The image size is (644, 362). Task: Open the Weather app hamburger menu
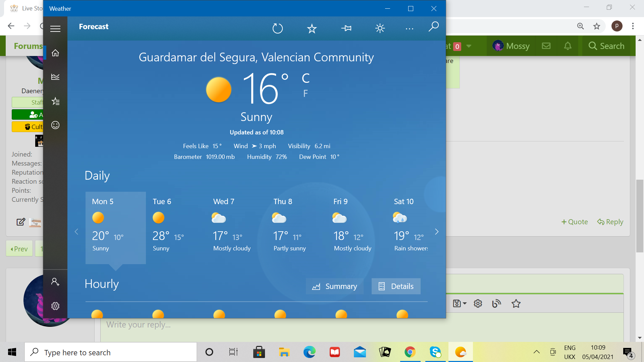55,29
